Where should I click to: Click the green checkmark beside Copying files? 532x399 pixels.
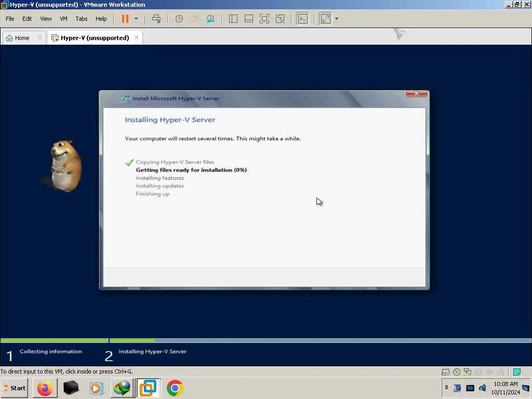pos(129,163)
